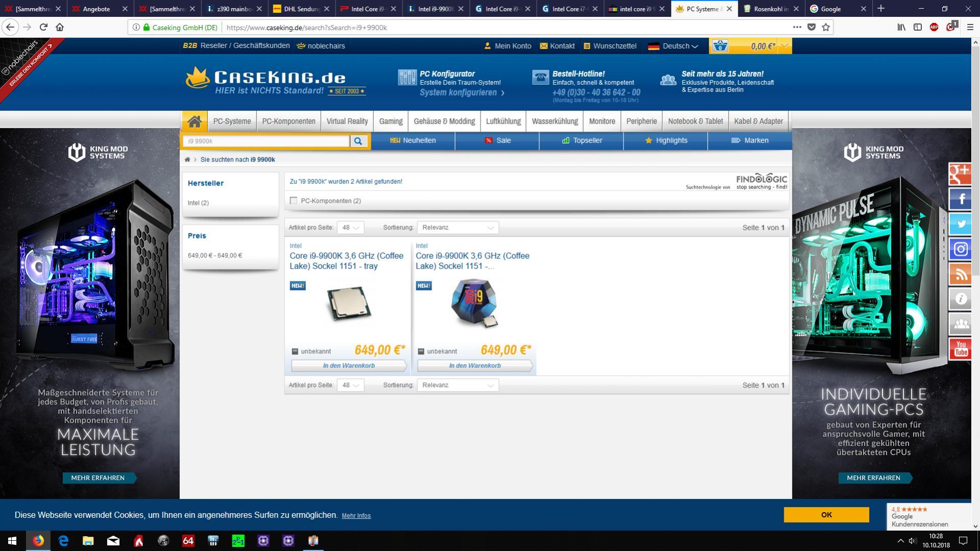Click the info icon in social sidebar
Image resolution: width=980 pixels, height=551 pixels.
(960, 299)
